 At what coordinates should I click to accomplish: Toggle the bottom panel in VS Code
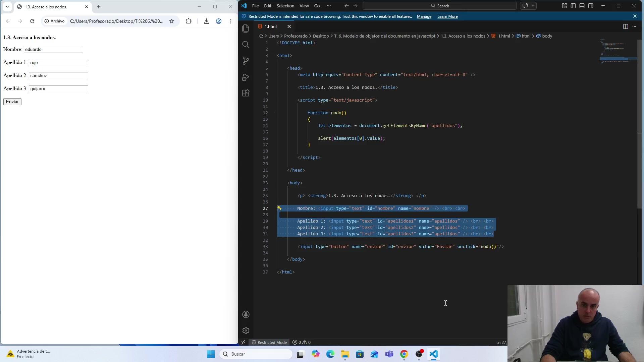tap(582, 6)
